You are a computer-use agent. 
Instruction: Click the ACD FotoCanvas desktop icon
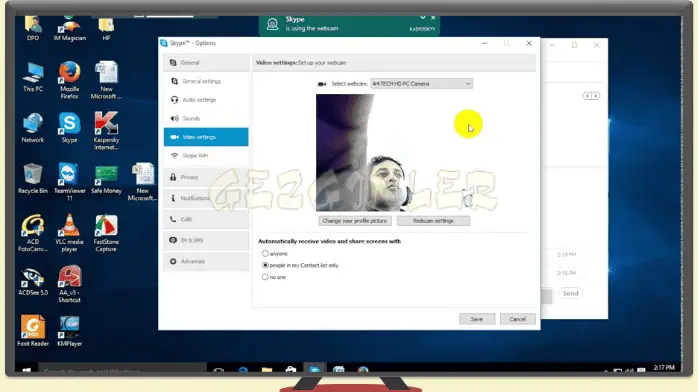click(x=33, y=233)
